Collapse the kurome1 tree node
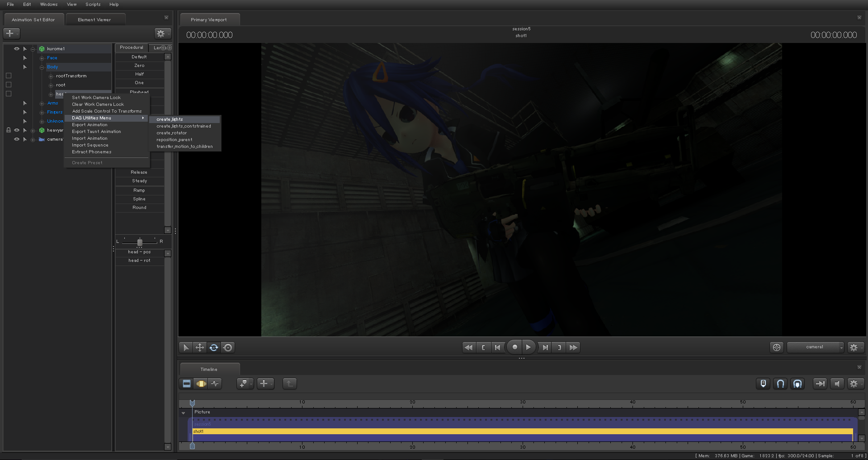Image resolution: width=868 pixels, height=460 pixels. [x=33, y=49]
